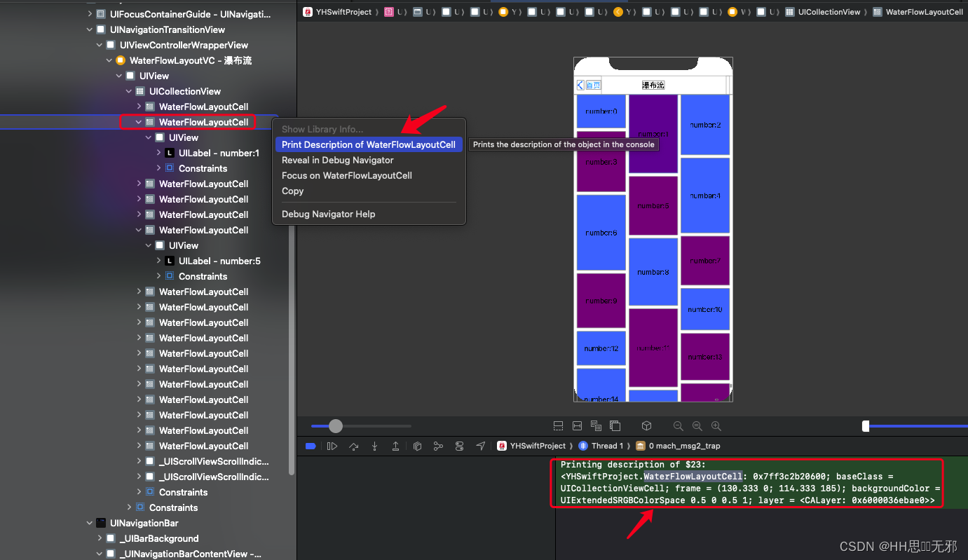Toggle Show Constraints in canvas toolbar

(x=577, y=425)
